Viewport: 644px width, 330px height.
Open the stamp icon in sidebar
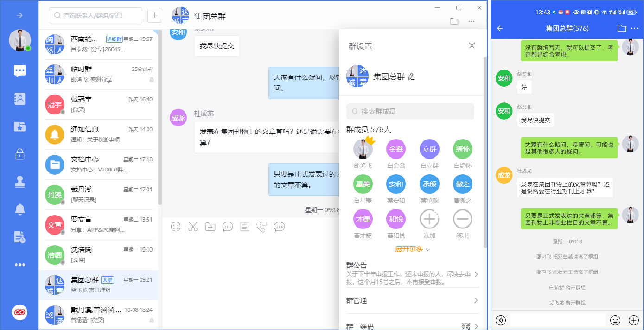click(19, 182)
